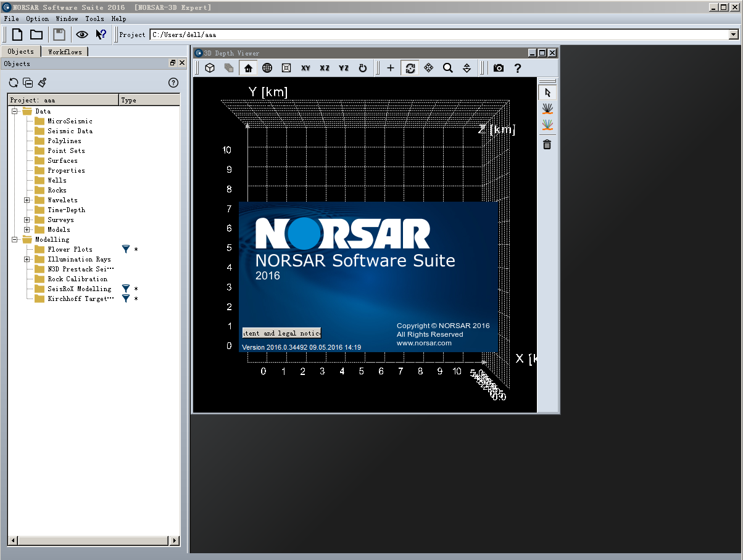Screen dimensions: 743x560
Task: Click the paintbrush clean-up icon in Objects panel
Action: click(42, 83)
